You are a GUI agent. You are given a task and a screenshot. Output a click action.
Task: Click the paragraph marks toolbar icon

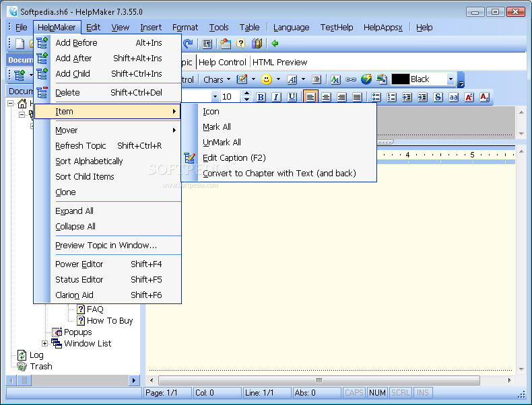pyautogui.click(x=207, y=43)
